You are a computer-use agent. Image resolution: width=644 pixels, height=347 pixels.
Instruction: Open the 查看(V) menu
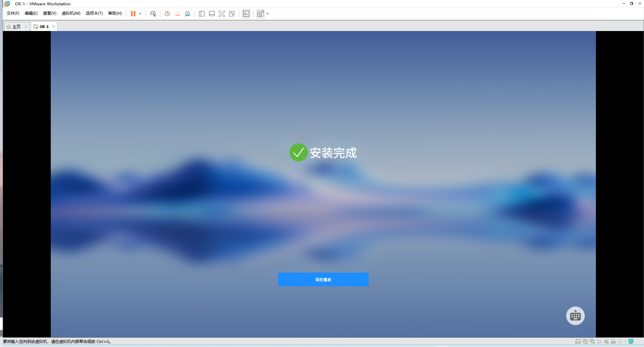[x=49, y=13]
